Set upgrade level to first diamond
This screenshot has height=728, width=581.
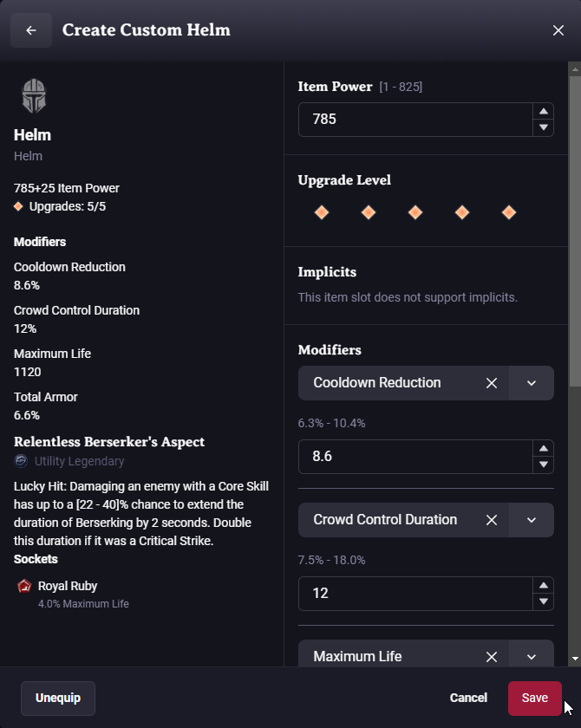click(x=322, y=212)
